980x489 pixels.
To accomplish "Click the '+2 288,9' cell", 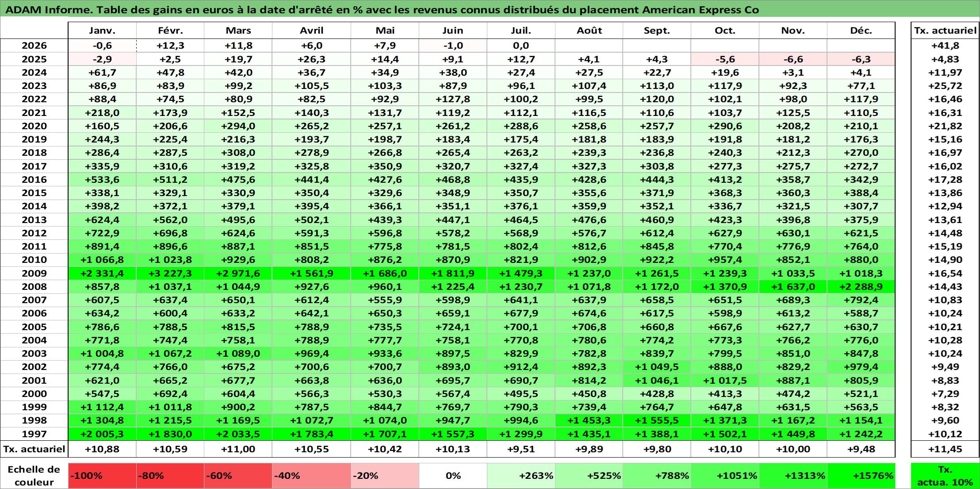I will click(x=861, y=287).
